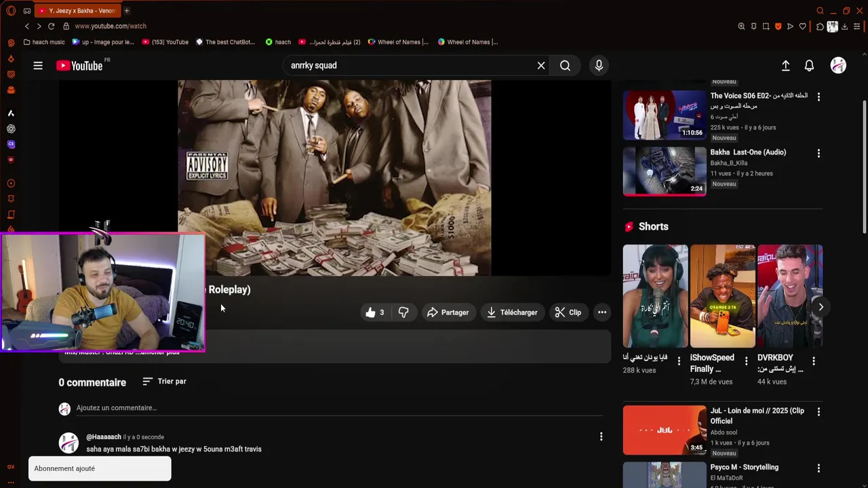Click the search tabs magnifier
The height and width of the screenshot is (488, 868).
[x=820, y=11]
